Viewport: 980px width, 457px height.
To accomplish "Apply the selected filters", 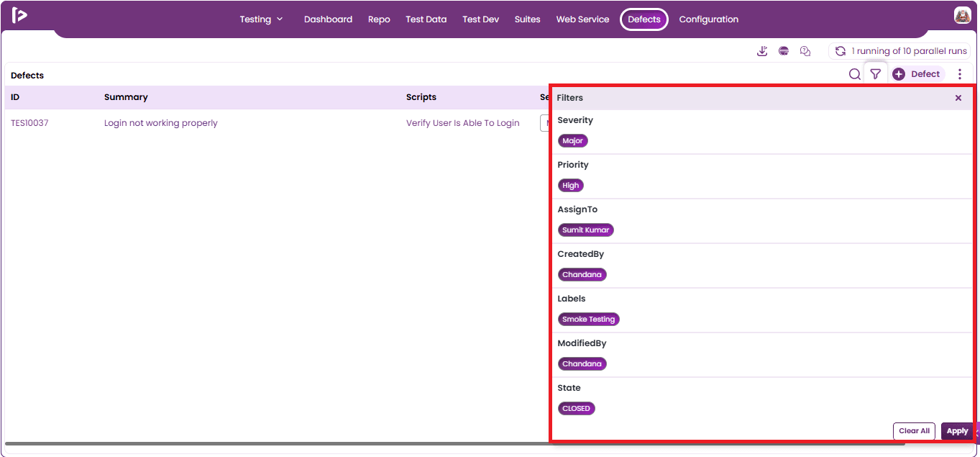I will pos(957,431).
